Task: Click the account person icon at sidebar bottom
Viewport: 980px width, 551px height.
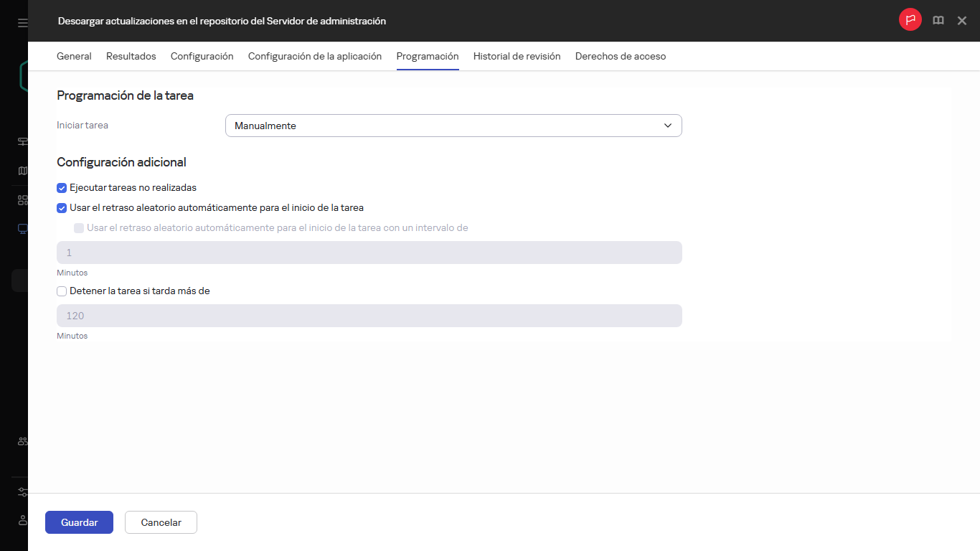Action: (21, 520)
